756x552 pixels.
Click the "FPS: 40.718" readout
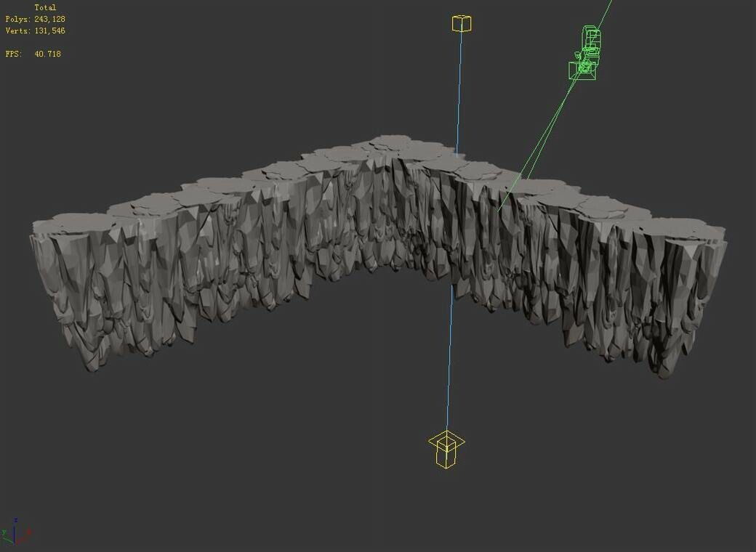(x=33, y=54)
